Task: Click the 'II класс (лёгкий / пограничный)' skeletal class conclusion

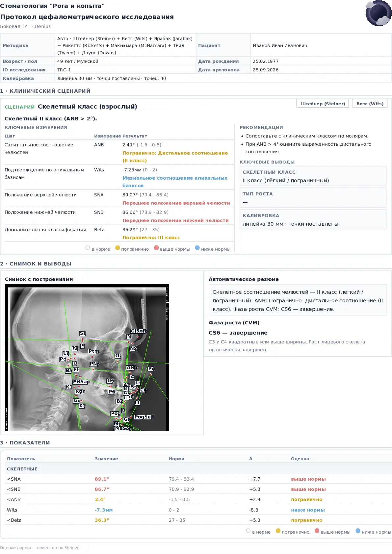Action: pos(286,180)
